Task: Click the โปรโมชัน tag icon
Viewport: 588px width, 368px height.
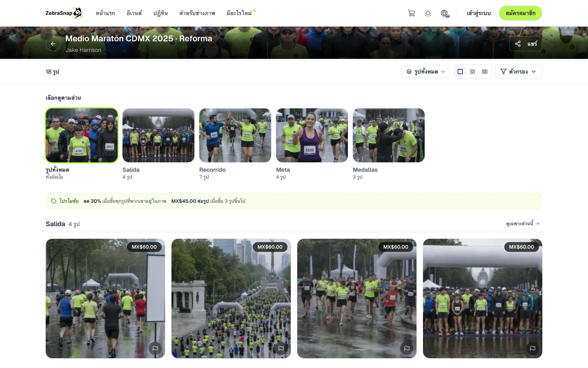Action: click(x=54, y=201)
